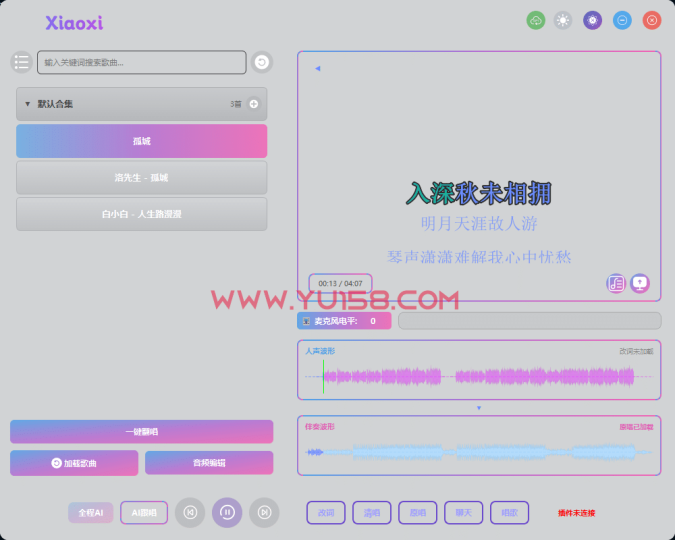675x540 pixels.
Task: Minimize the Xiaoxi window
Action: click(622, 20)
